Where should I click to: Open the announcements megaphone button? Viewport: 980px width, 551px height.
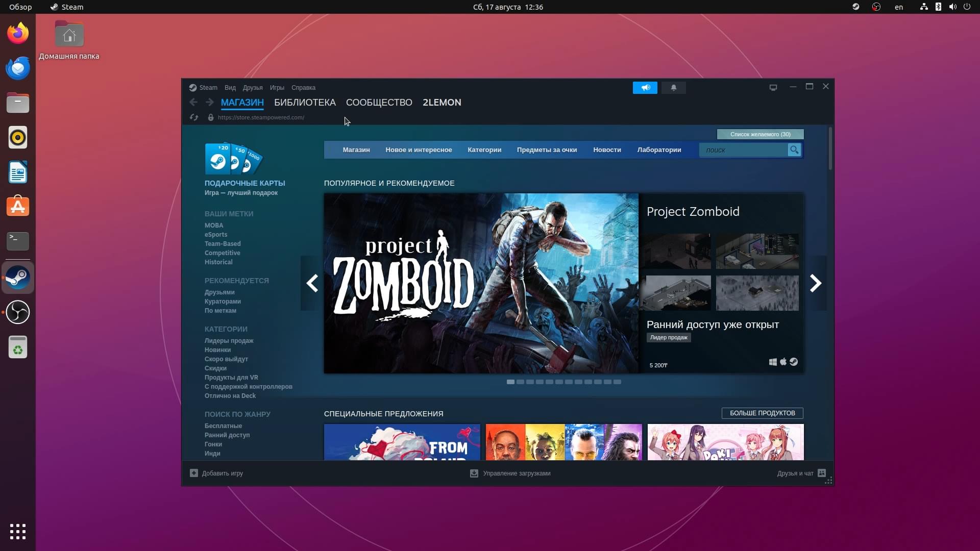pyautogui.click(x=645, y=88)
